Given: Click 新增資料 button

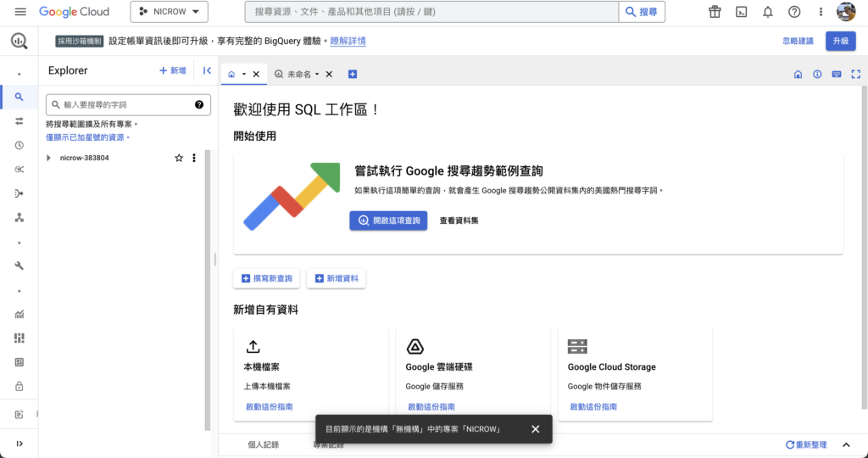Looking at the screenshot, I should click(336, 278).
